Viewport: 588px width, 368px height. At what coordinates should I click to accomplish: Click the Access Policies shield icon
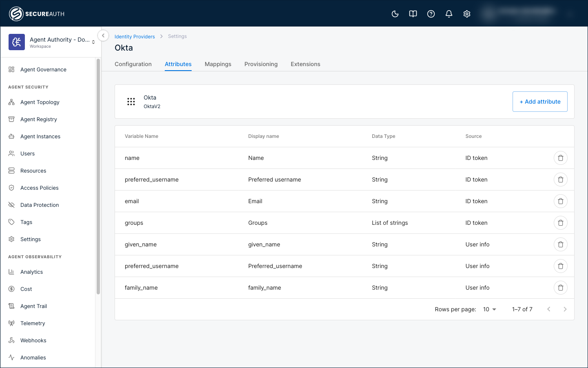point(11,188)
